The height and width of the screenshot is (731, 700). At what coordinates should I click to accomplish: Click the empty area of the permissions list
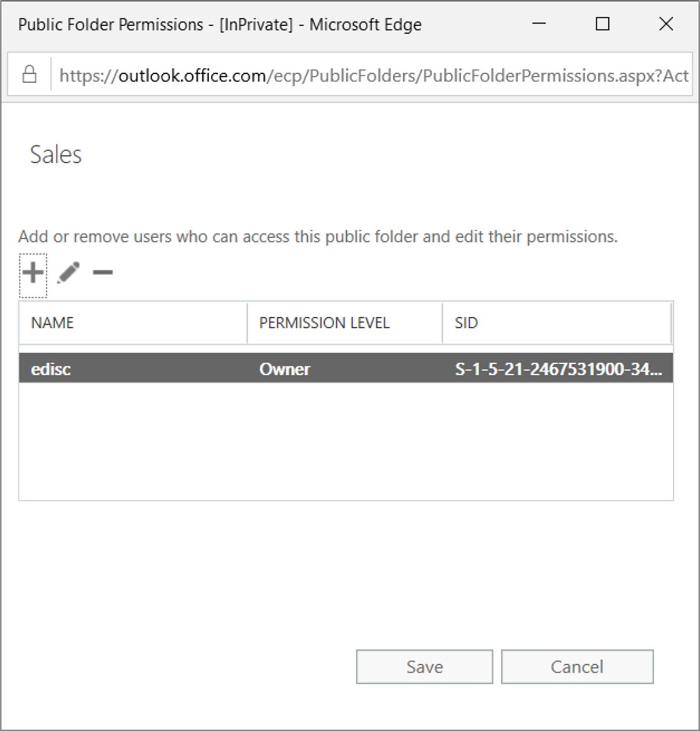coord(346,441)
